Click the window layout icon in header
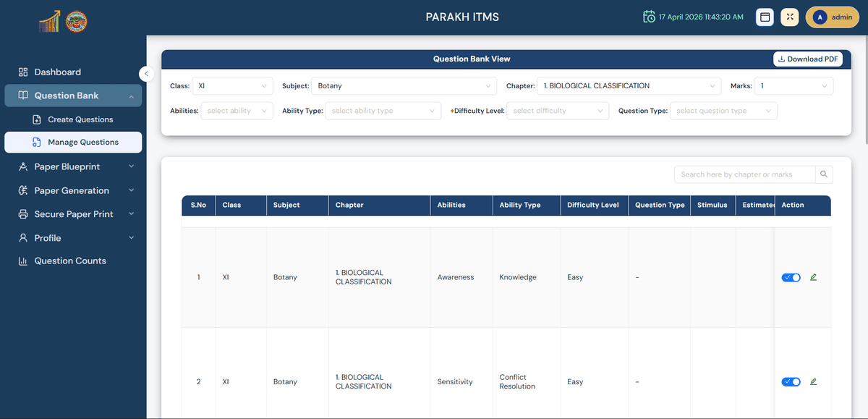Image resolution: width=868 pixels, height=419 pixels. click(x=765, y=17)
